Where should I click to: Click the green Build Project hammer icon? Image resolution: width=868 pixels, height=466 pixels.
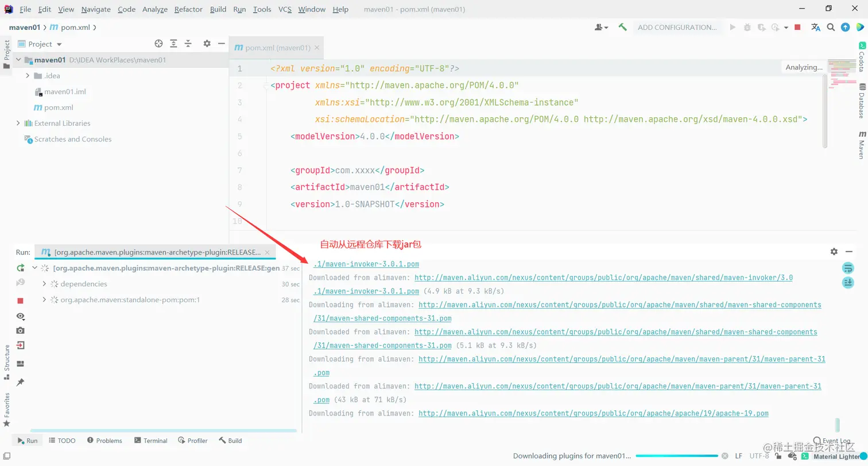click(622, 27)
